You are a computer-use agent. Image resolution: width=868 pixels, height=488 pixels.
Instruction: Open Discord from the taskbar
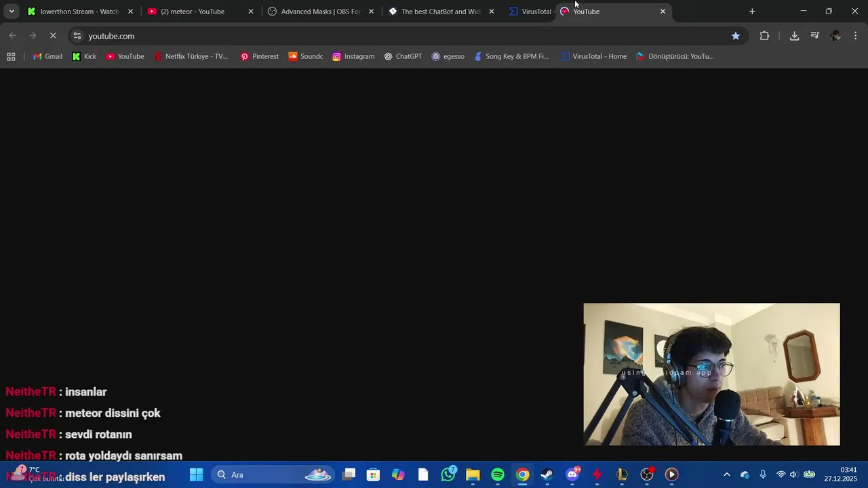(572, 474)
